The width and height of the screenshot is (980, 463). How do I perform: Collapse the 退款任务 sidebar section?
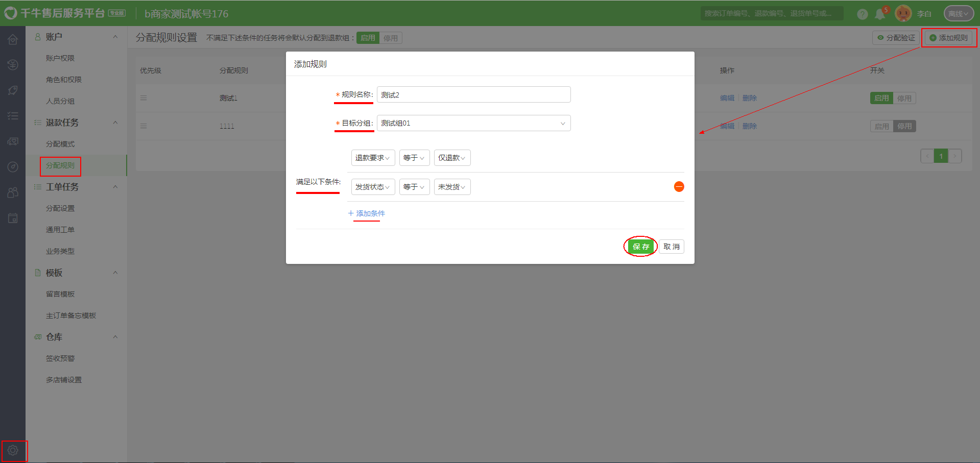115,123
